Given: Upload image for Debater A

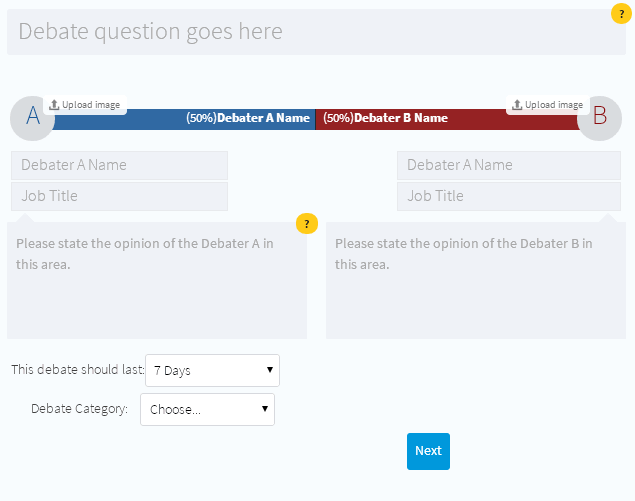Looking at the screenshot, I should click(x=85, y=105).
